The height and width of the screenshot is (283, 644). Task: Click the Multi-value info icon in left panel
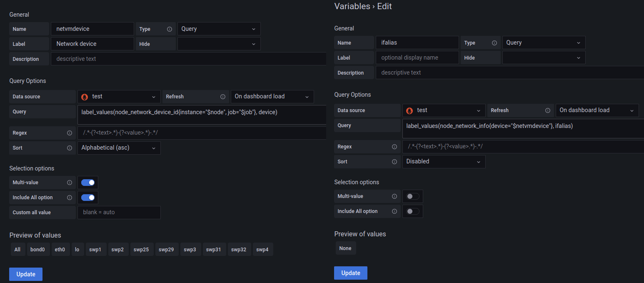tap(70, 183)
